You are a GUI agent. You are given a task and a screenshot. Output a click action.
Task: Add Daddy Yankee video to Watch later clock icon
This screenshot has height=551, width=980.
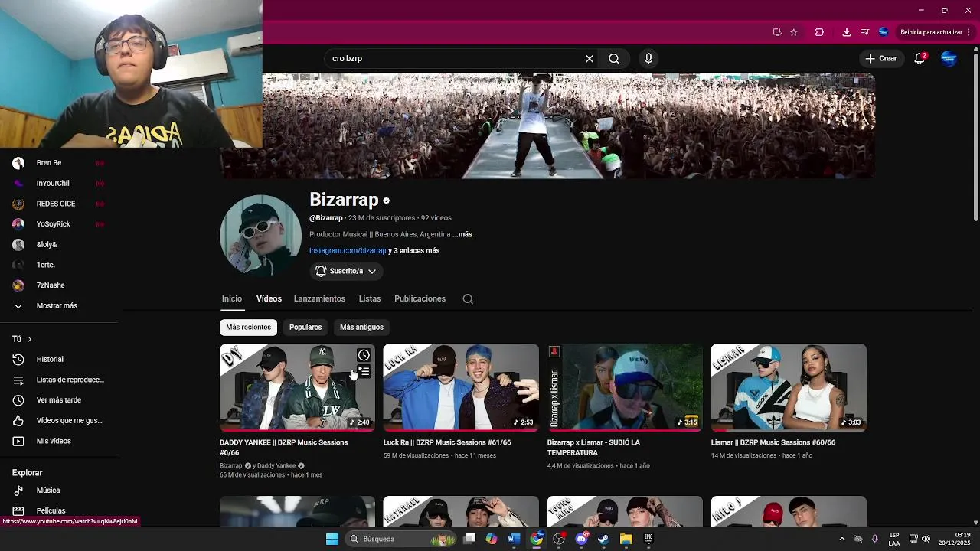click(364, 355)
